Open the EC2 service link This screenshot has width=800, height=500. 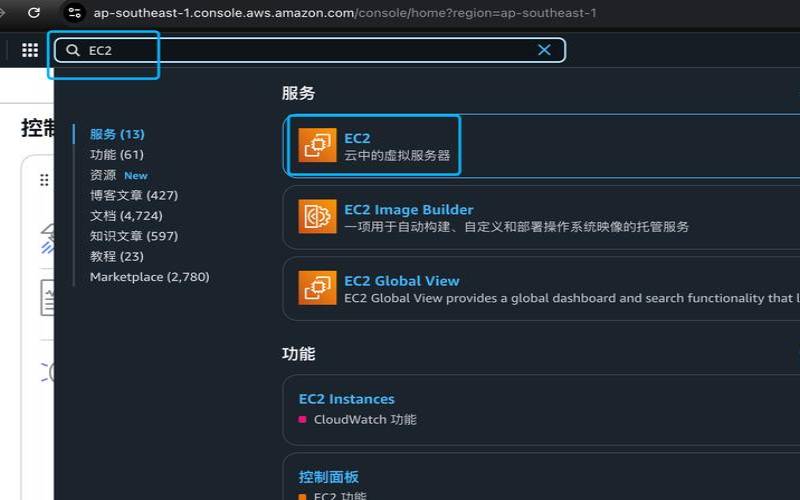click(x=357, y=138)
